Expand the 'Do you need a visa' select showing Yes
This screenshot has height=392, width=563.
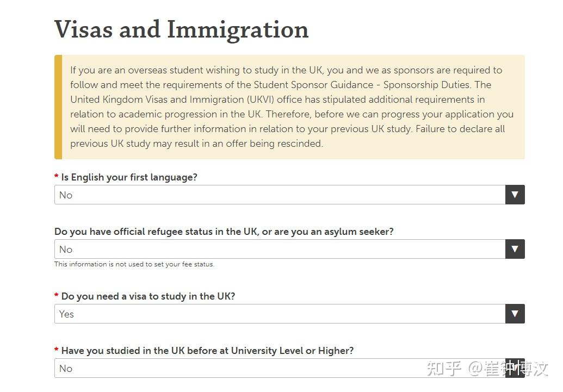point(289,314)
